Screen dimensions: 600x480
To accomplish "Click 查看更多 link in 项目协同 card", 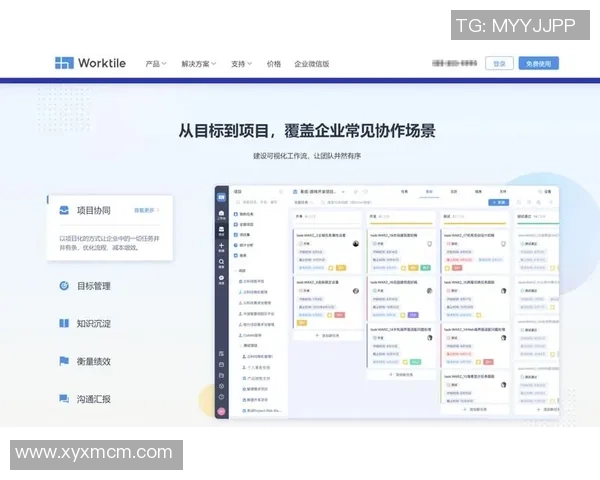I will click(146, 210).
